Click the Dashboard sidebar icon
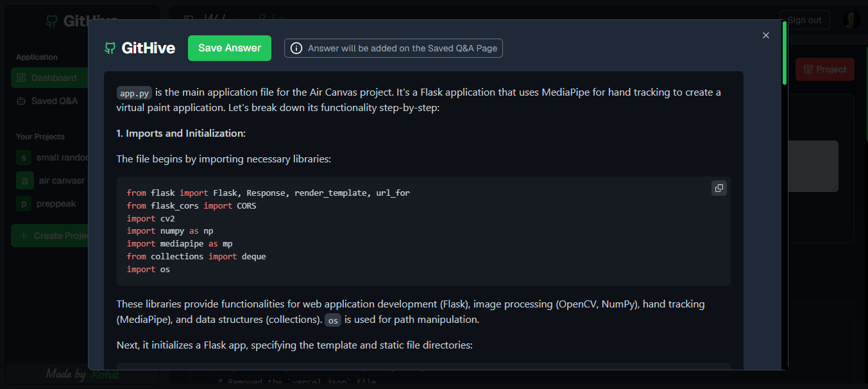Screen dimensions: 868x389 click(x=21, y=78)
